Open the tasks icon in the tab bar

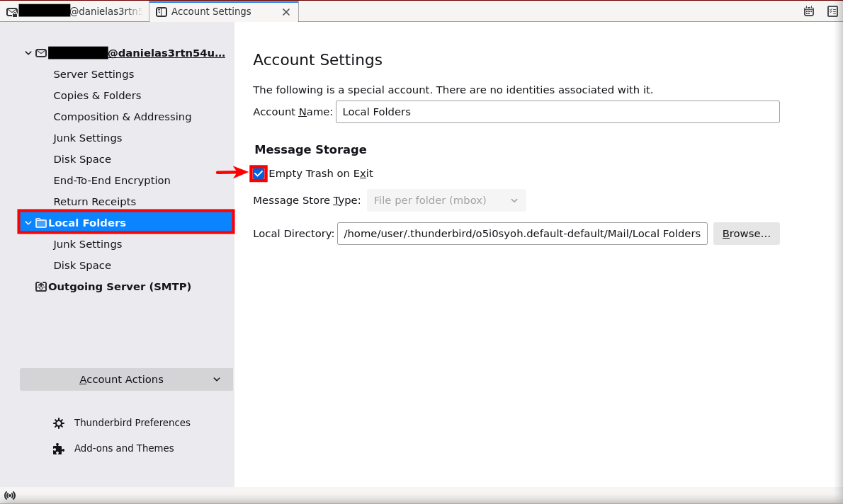point(832,11)
